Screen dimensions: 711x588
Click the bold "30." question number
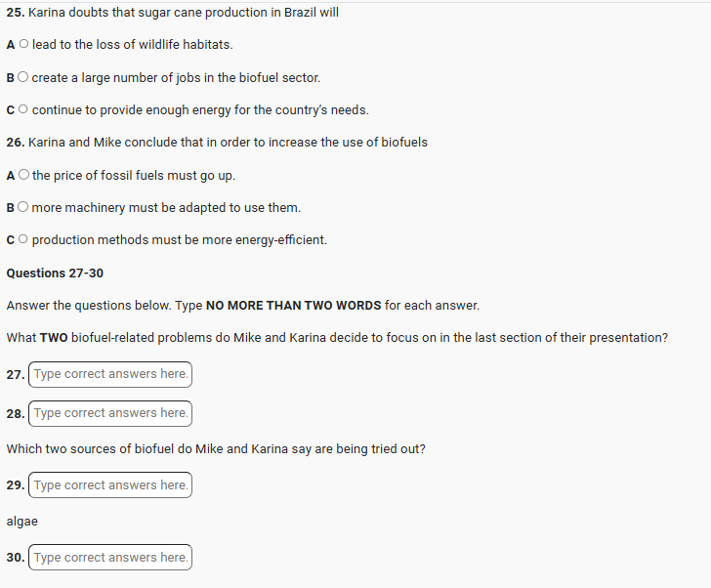tap(16, 558)
